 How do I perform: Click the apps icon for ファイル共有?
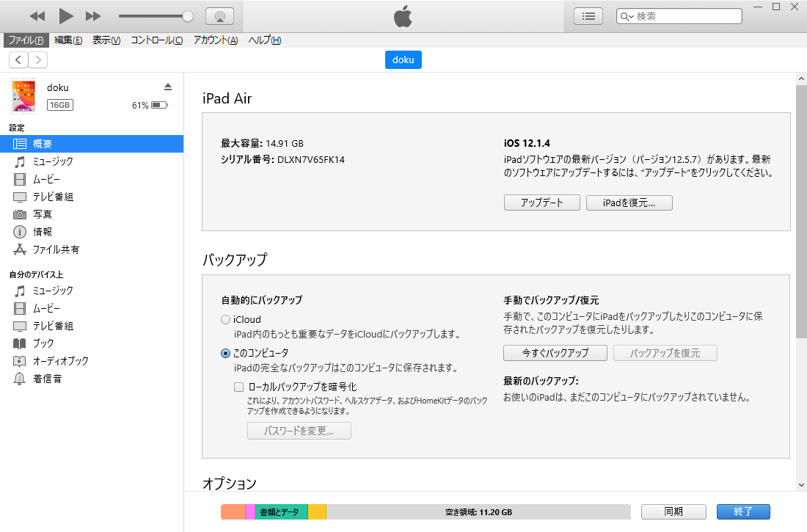point(20,249)
